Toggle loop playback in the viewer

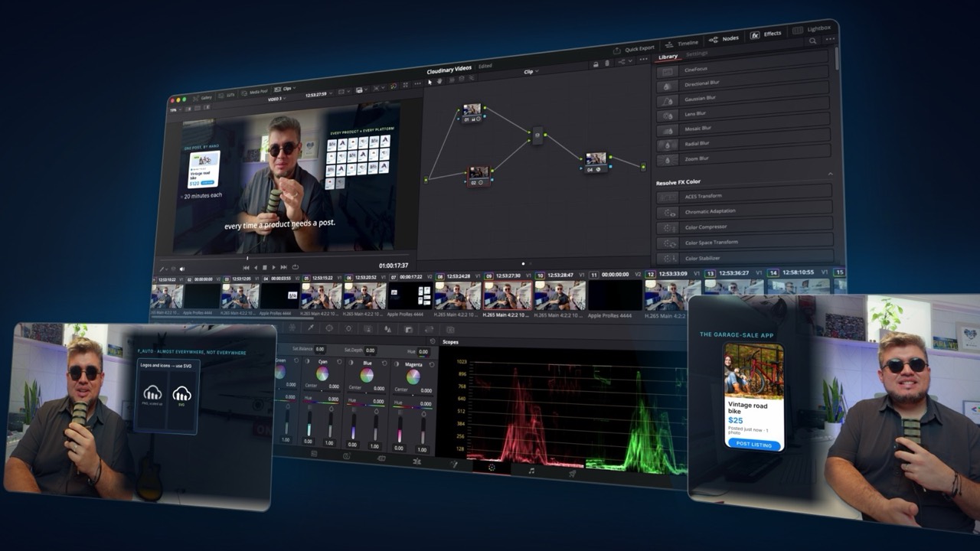click(296, 267)
